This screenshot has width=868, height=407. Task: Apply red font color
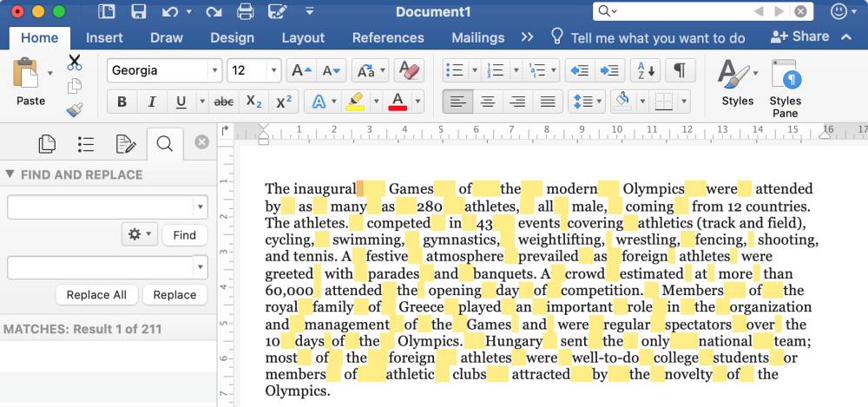[398, 102]
